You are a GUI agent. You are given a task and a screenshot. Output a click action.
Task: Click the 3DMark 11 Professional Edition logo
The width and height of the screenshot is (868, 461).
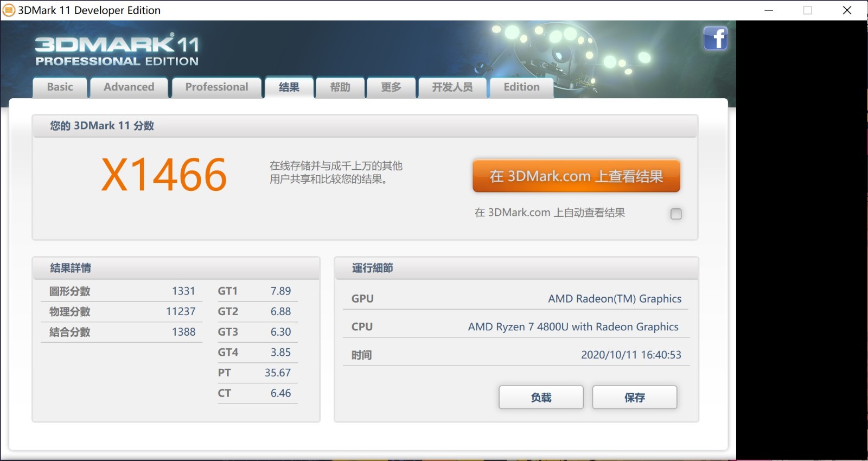[117, 49]
